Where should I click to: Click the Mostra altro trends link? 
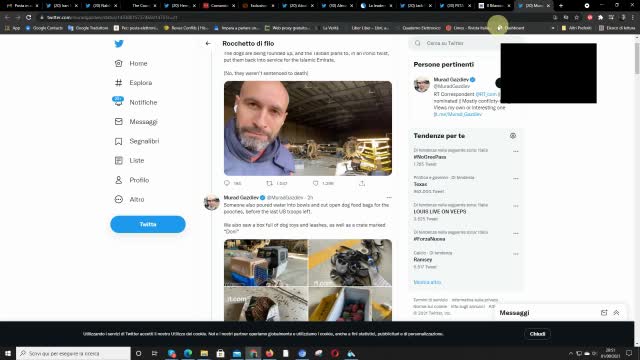point(427,282)
